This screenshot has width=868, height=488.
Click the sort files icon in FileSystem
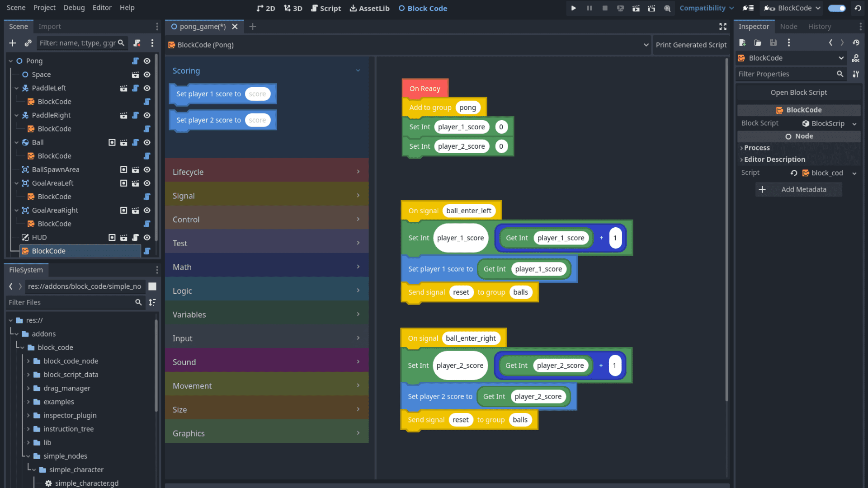[x=152, y=302]
